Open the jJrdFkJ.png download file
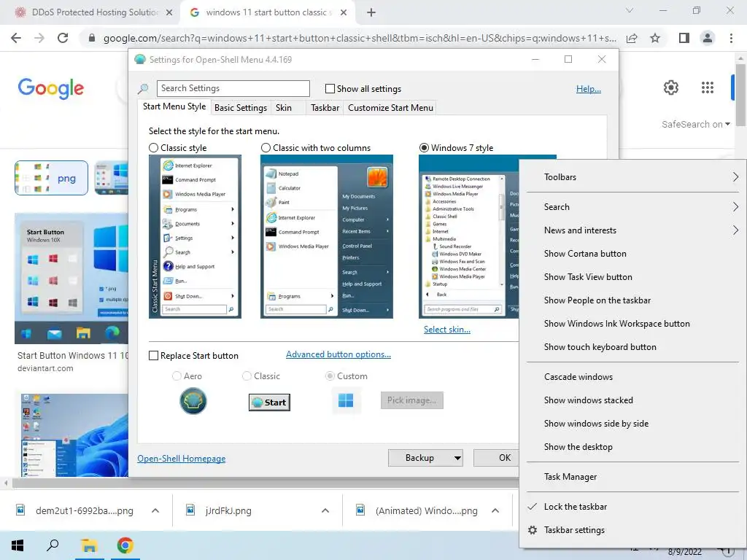This screenshot has height=560, width=747. coord(228,511)
